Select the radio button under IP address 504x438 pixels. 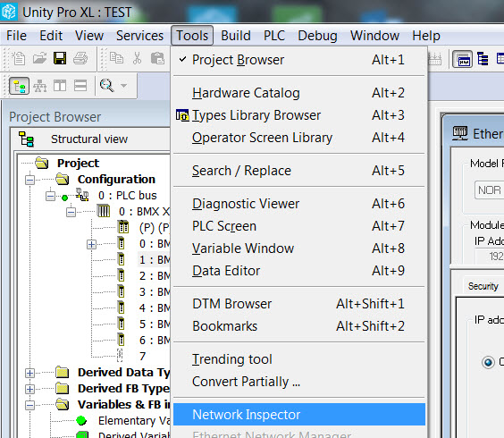(488, 362)
